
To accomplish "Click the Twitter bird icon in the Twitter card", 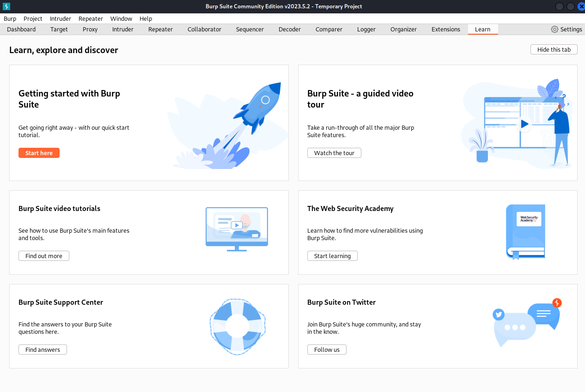I will (x=498, y=314).
